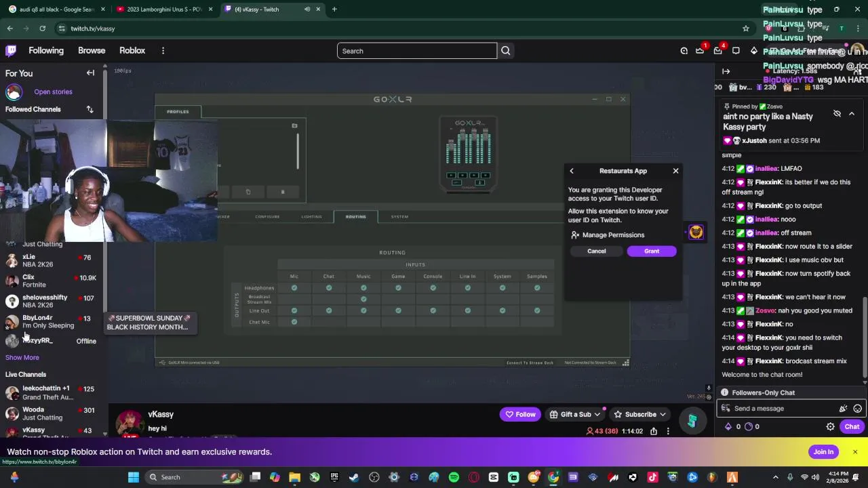This screenshot has width=868, height=488.
Task: Reload the twitch.tv page
Action: (x=42, y=28)
